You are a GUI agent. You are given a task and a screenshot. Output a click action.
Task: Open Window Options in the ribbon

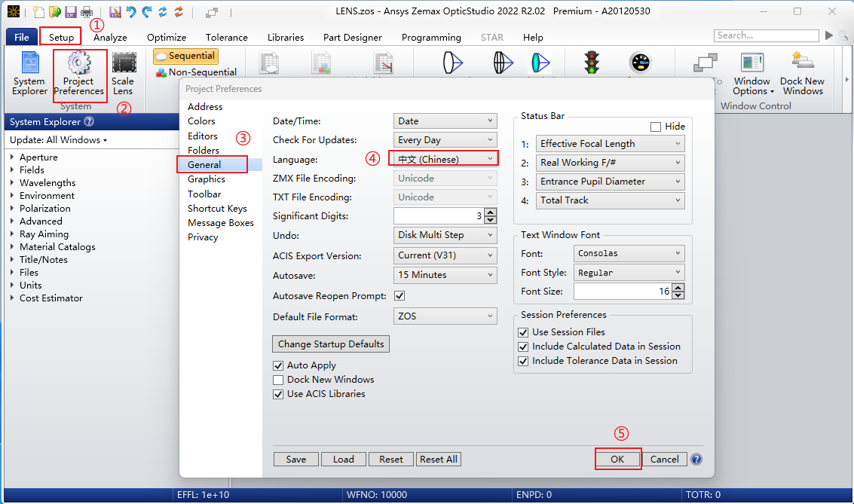pos(753,74)
